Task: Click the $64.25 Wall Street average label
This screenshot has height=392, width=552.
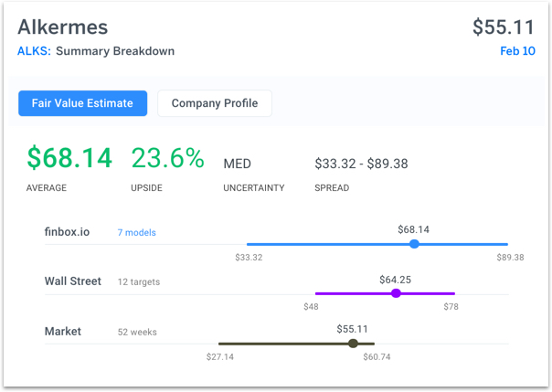Action: coord(395,280)
